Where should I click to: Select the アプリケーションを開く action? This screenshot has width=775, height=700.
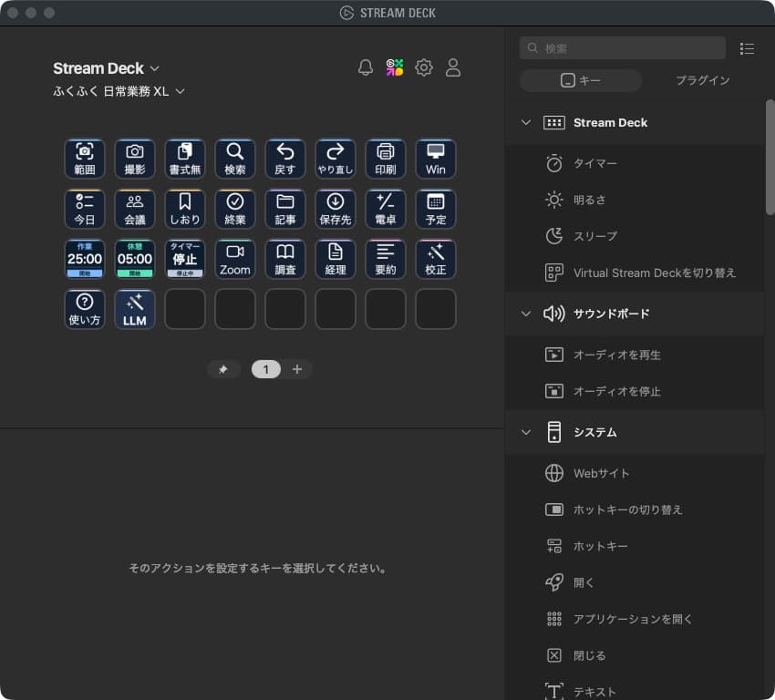635,619
